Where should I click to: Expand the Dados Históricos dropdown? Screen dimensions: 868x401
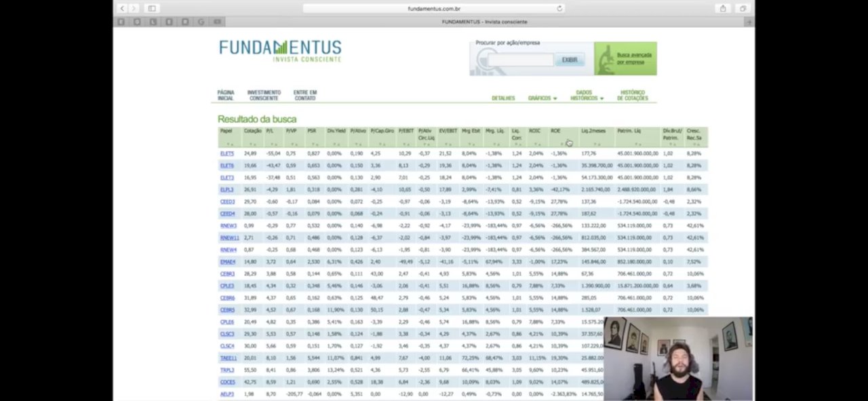(587, 96)
